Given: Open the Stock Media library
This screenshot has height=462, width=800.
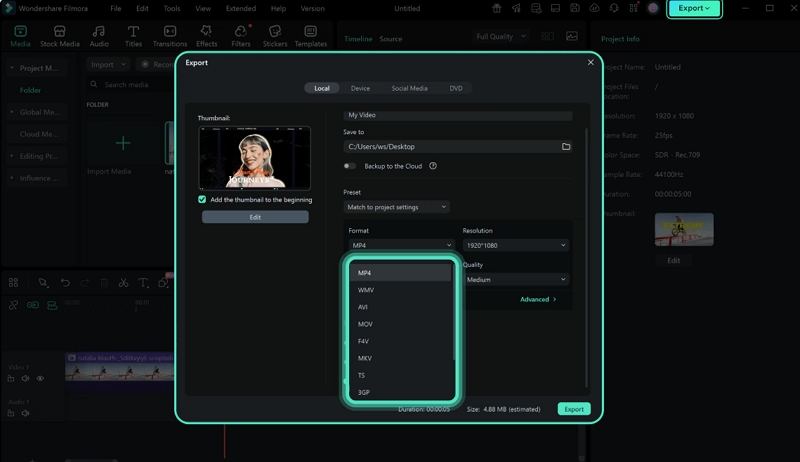Looking at the screenshot, I should [60, 37].
